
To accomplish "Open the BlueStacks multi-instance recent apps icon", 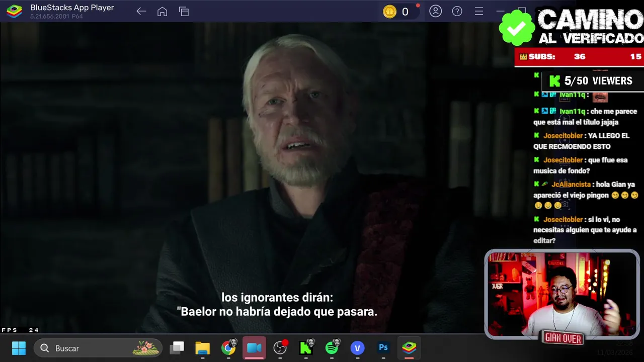I will 184,12.
